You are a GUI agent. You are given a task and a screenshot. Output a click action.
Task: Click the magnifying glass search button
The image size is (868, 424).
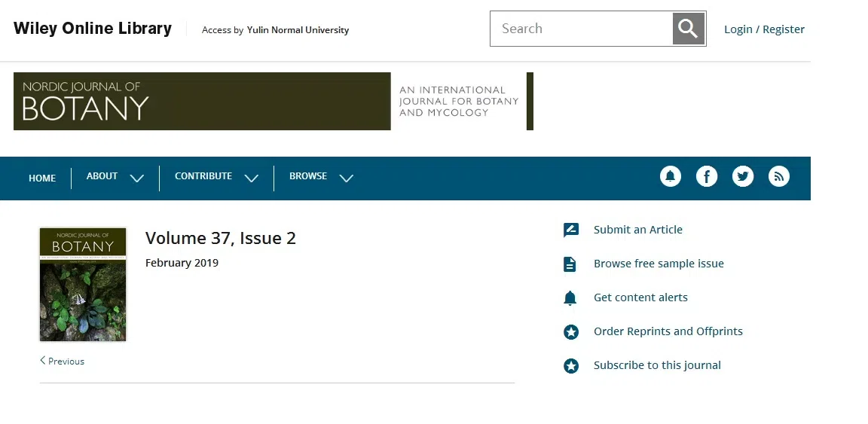click(688, 29)
